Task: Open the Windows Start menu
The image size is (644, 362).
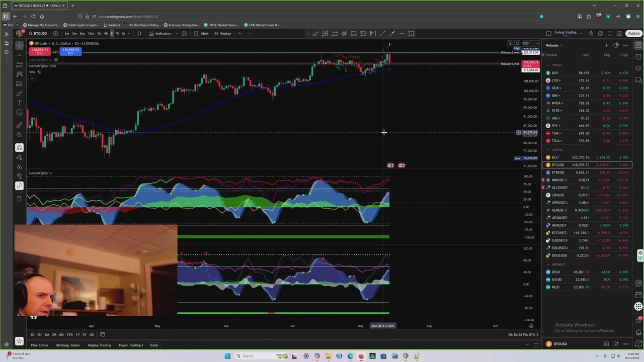Action: click(x=227, y=356)
